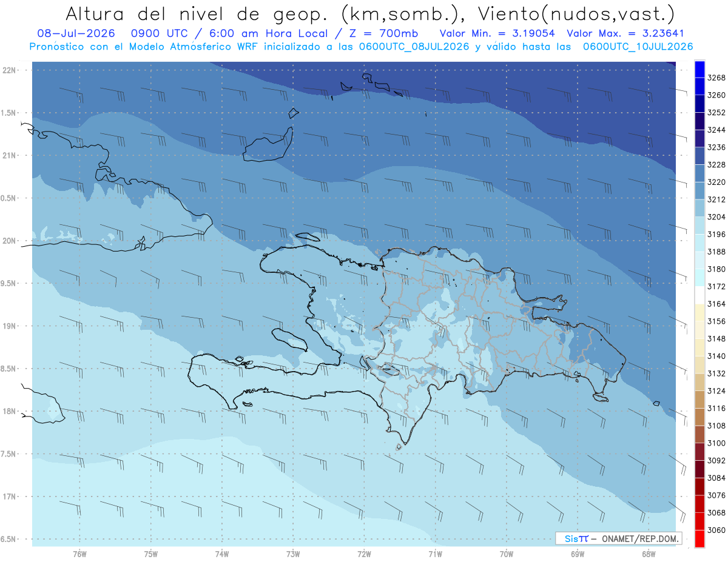The image size is (728, 562).
Task: Click the '3228' colorbar label
Action: [716, 165]
